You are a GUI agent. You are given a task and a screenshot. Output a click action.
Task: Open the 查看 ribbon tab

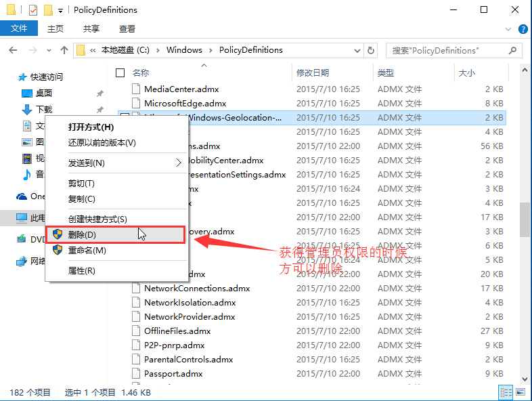[127, 28]
